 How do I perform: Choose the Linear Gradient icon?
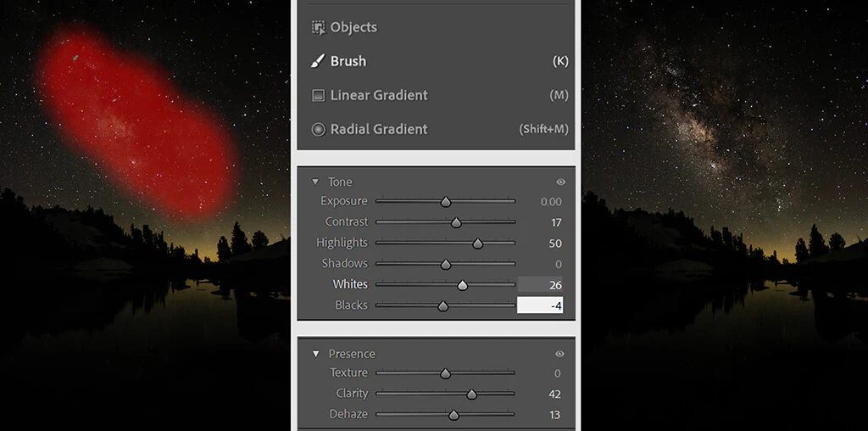[x=318, y=95]
